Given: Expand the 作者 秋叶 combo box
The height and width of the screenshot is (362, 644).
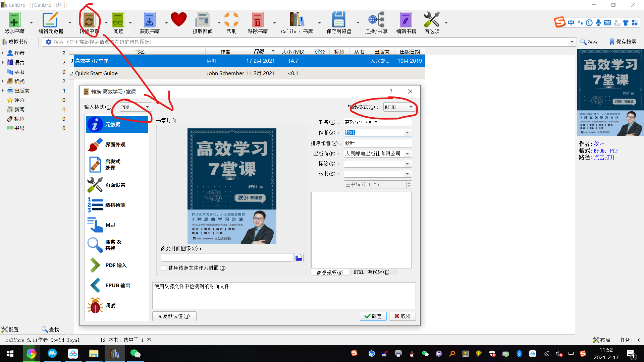Looking at the screenshot, I should (x=408, y=132).
